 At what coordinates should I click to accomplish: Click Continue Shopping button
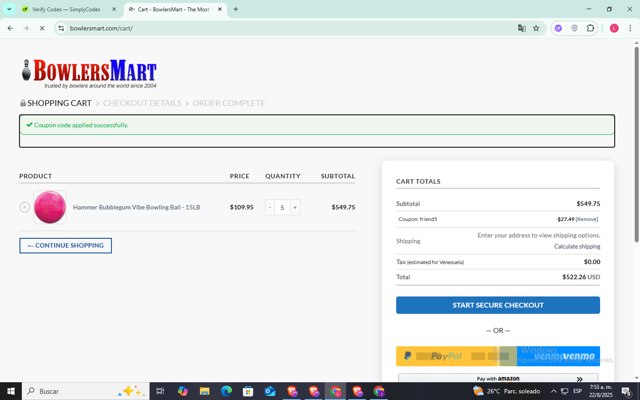pos(65,246)
